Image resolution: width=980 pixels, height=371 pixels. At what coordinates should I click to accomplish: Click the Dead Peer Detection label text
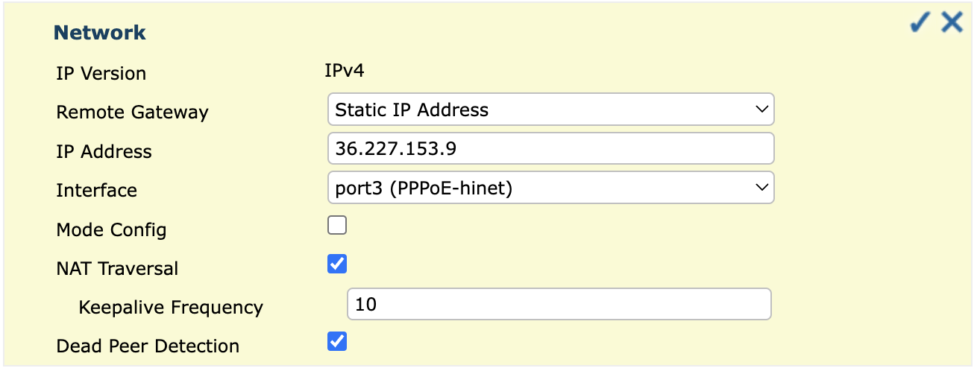pyautogui.click(x=148, y=346)
